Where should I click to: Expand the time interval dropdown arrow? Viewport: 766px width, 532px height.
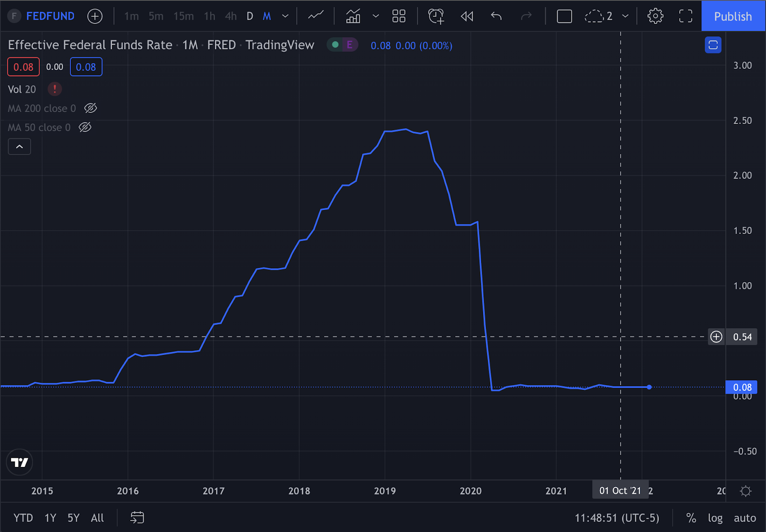click(285, 16)
